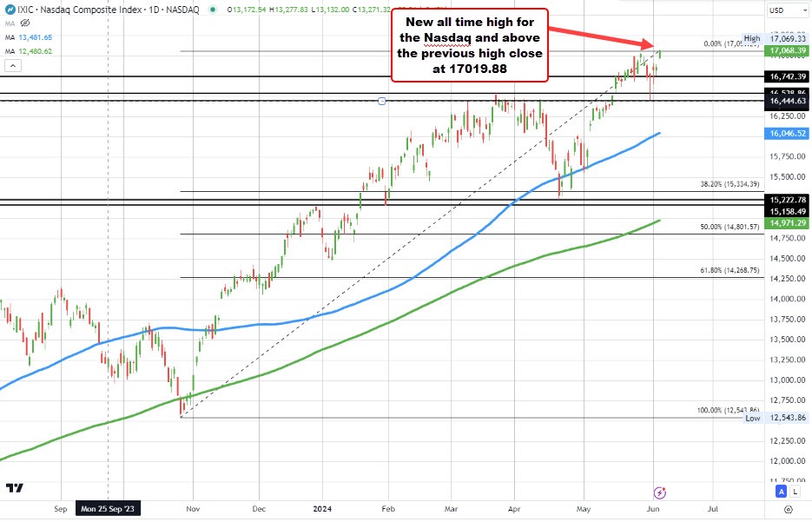Click the green close value C13,271.32
This screenshot has height=522, width=812.
pos(372,10)
